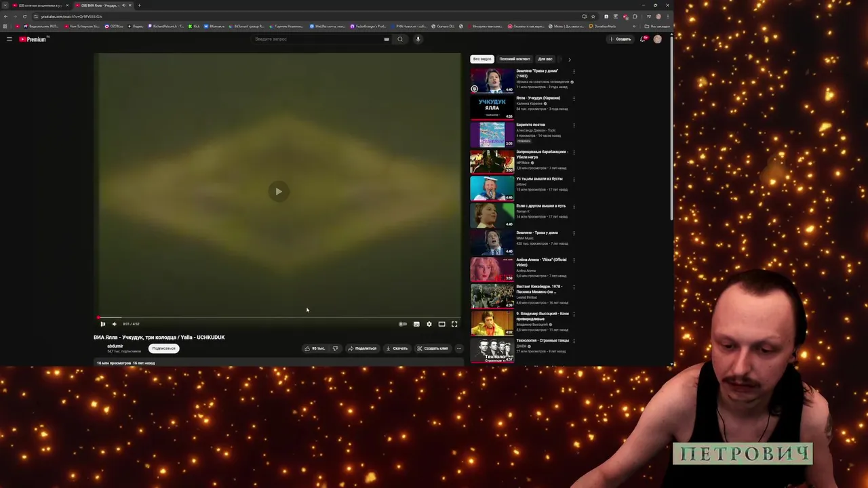Viewport: 868px width, 488px height.
Task: Click the 'Скачать' download button
Action: pos(397,348)
